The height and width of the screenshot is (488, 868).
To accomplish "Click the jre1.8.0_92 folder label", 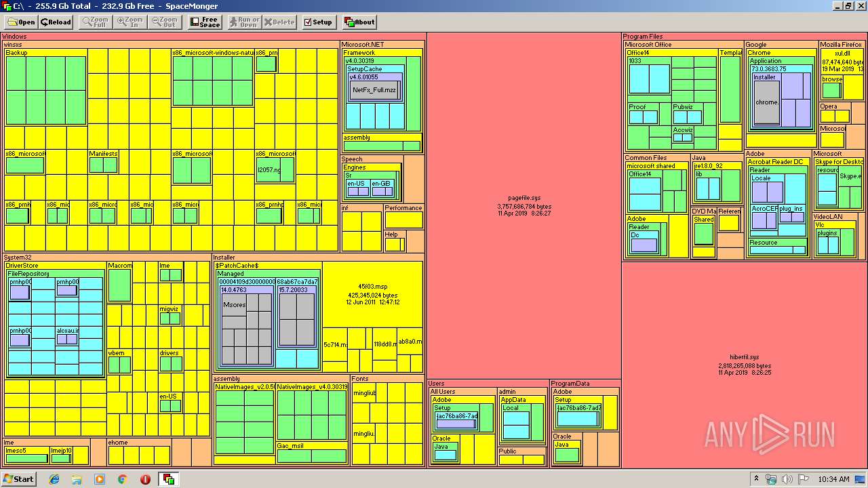I will pyautogui.click(x=709, y=166).
